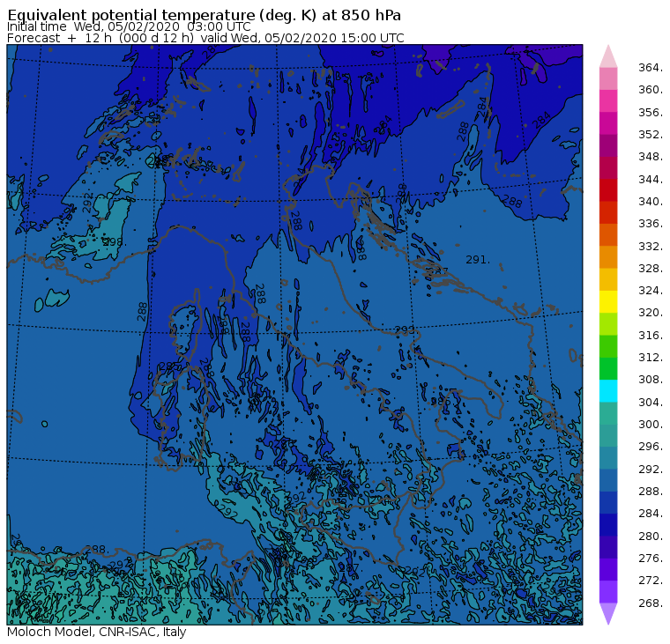Click the light purple arrow at colorbar bottom
The image size is (670, 644).
point(608,614)
